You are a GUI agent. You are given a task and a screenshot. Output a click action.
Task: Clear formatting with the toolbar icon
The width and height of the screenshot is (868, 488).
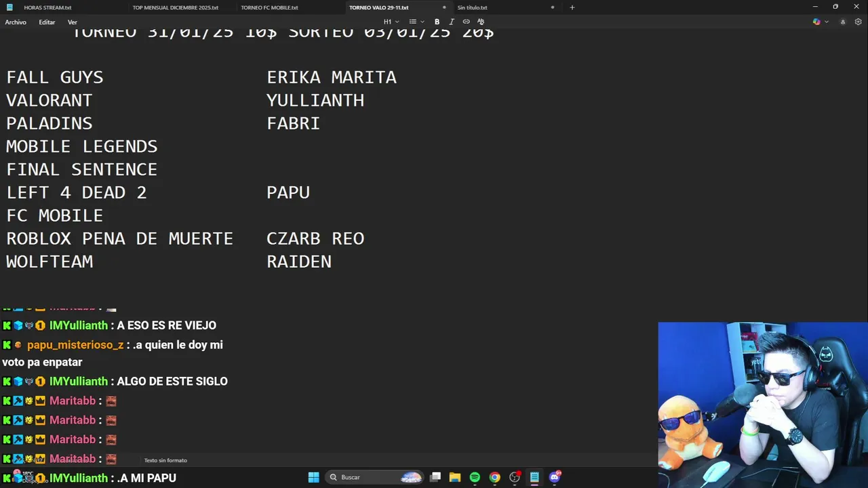coord(481,22)
